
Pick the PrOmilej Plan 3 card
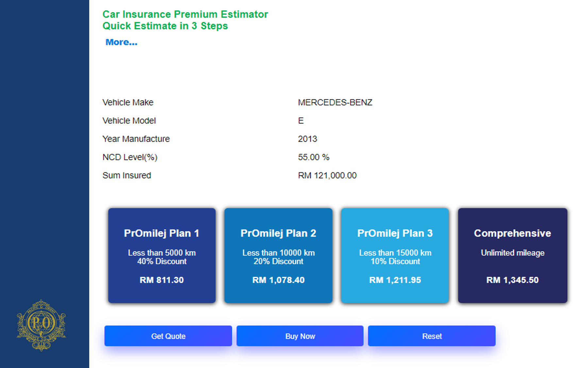(395, 255)
